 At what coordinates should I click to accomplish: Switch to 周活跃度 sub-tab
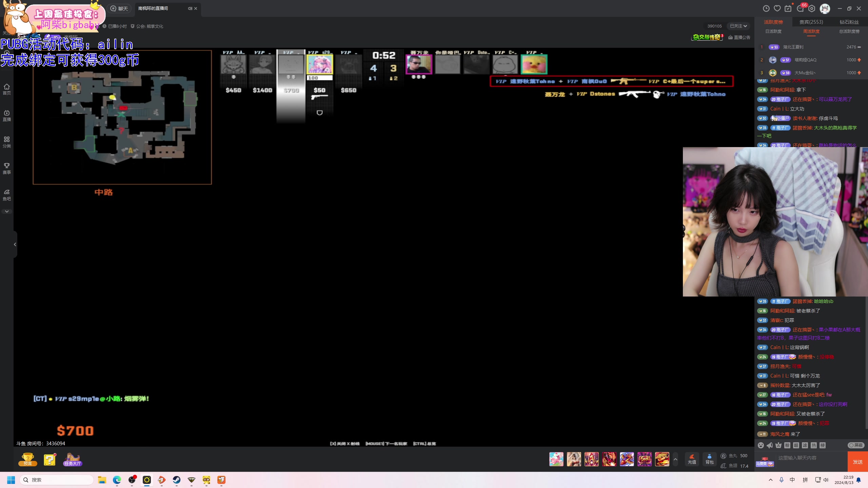811,32
